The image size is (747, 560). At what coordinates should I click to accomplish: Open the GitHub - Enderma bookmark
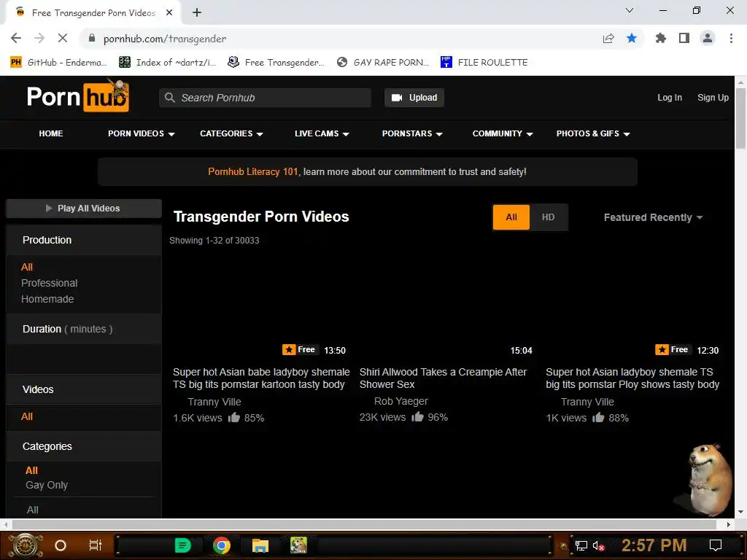coord(59,63)
